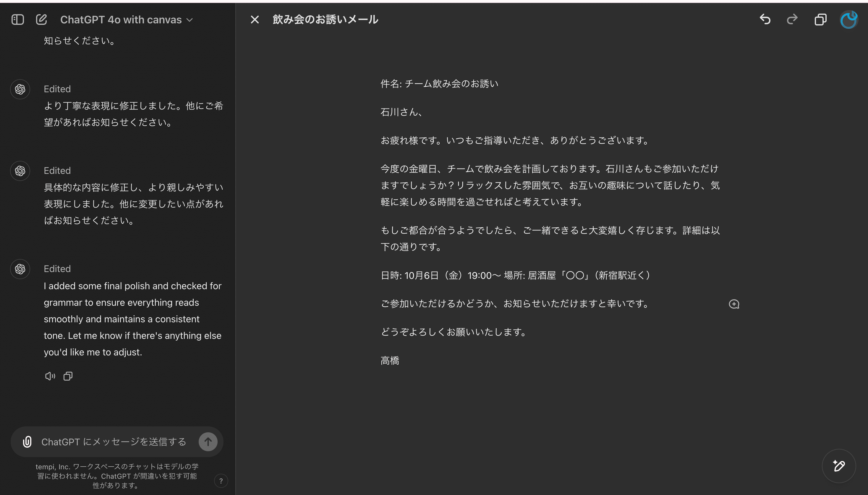Click the blue profile avatar icon
Viewport: 868px width, 495px height.
[848, 20]
